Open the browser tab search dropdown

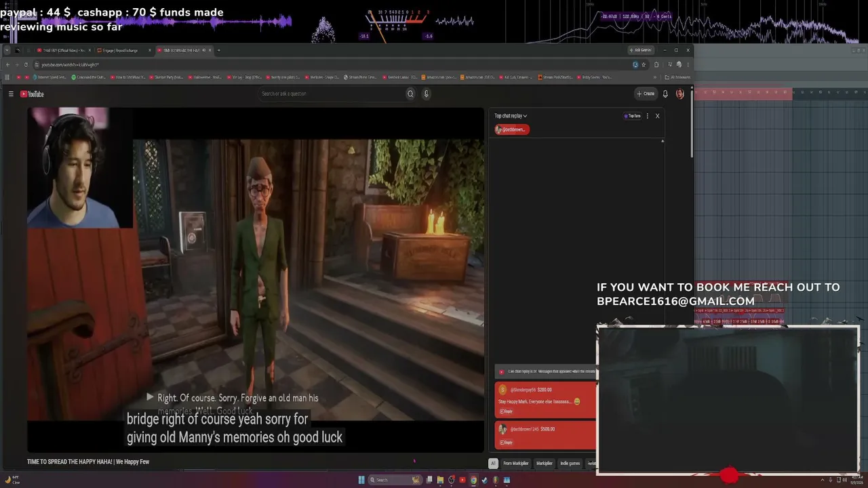tap(7, 50)
